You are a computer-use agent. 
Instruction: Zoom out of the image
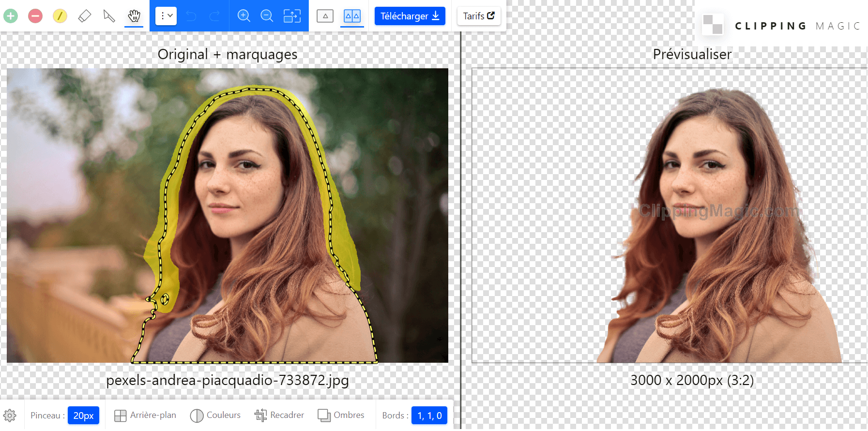click(267, 16)
